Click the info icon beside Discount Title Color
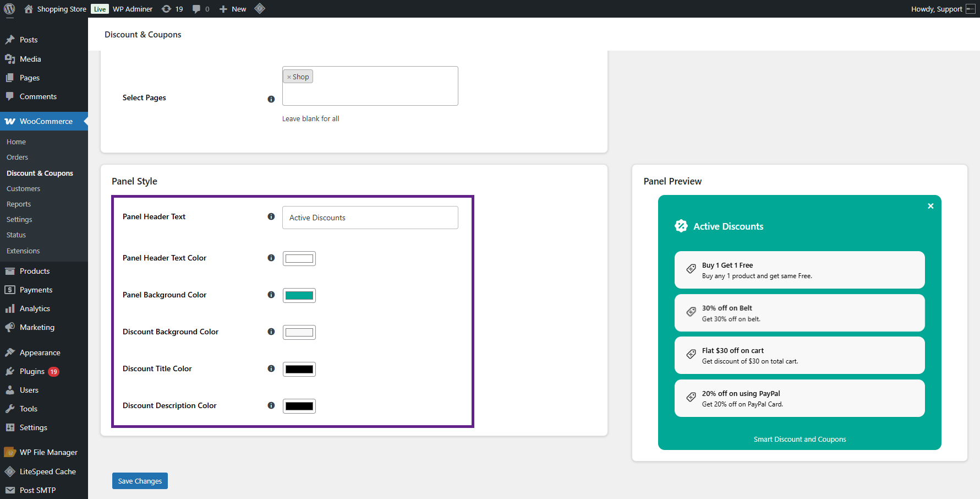The image size is (980, 499). pyautogui.click(x=271, y=368)
